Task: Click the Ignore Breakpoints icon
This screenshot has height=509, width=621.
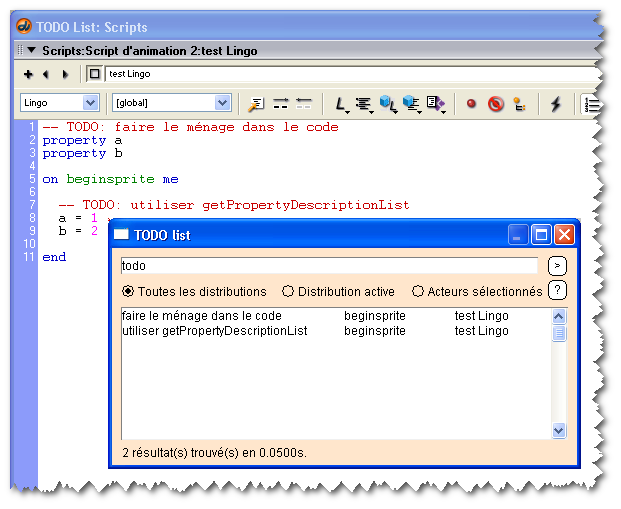Action: [495, 104]
